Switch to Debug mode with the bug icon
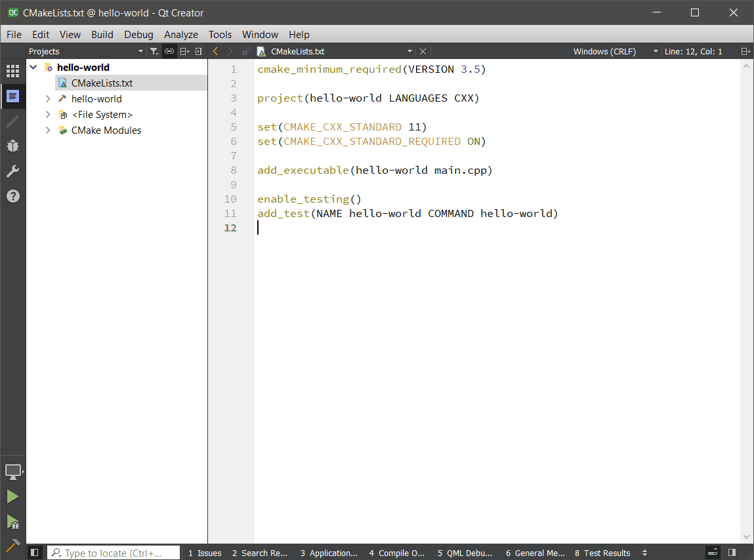The image size is (754, 560). (12, 146)
